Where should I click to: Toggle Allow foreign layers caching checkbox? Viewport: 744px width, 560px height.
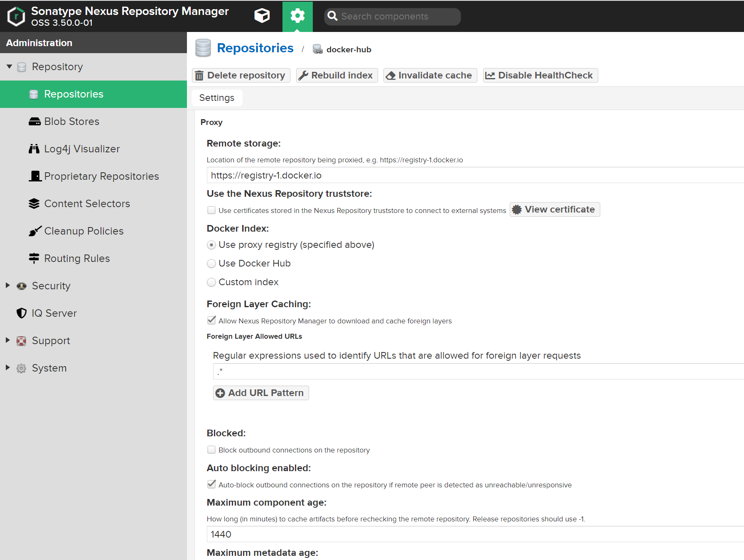(211, 320)
